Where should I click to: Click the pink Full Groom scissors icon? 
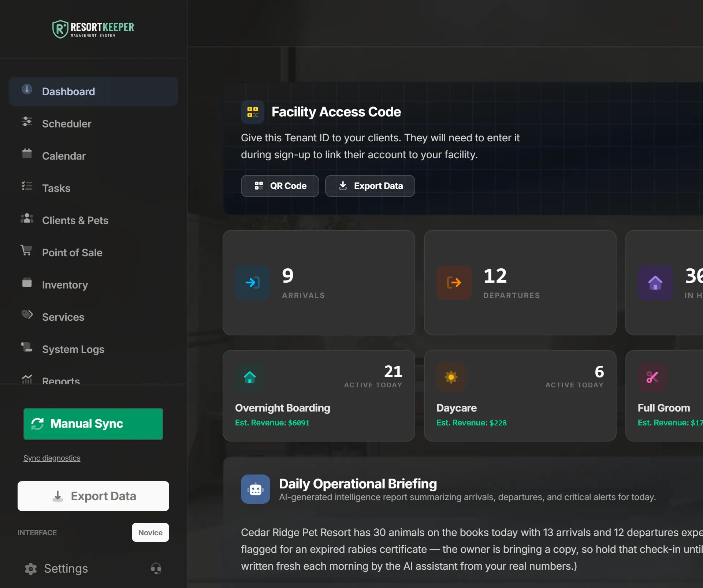click(x=652, y=377)
